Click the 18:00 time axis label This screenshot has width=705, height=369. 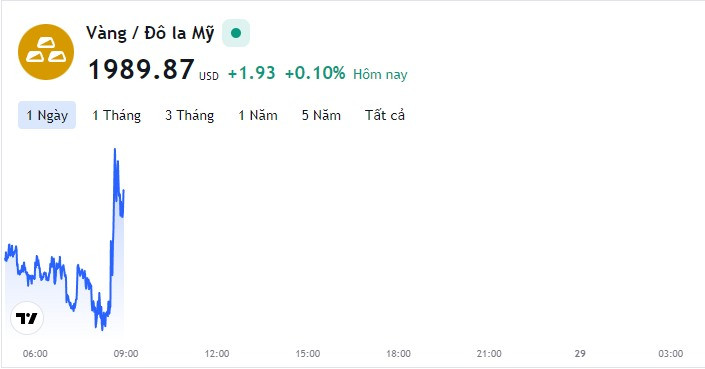pyautogui.click(x=398, y=354)
